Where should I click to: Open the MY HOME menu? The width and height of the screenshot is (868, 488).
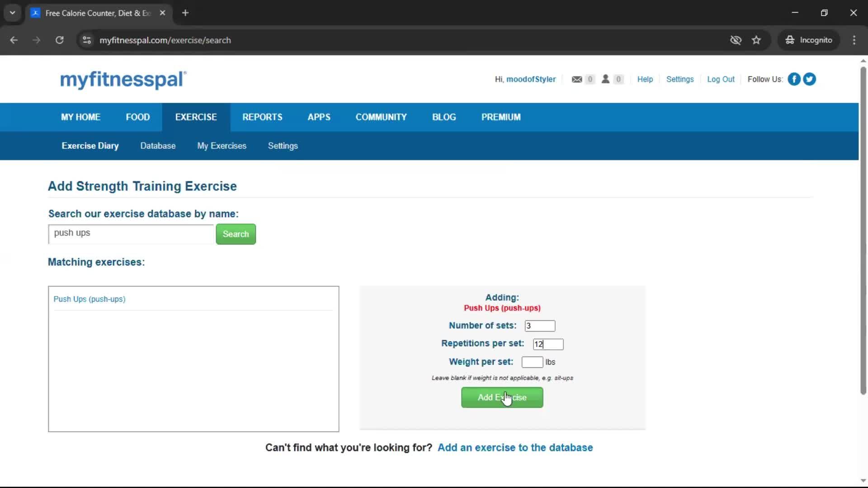coord(81,117)
